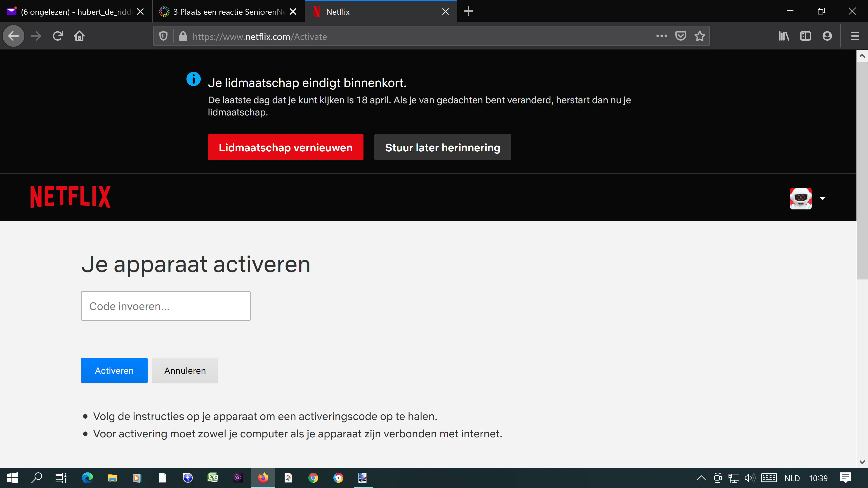Viewport: 868px width, 488px height.
Task: Click the Lidmaatschap vernieuwen button
Action: click(x=285, y=147)
